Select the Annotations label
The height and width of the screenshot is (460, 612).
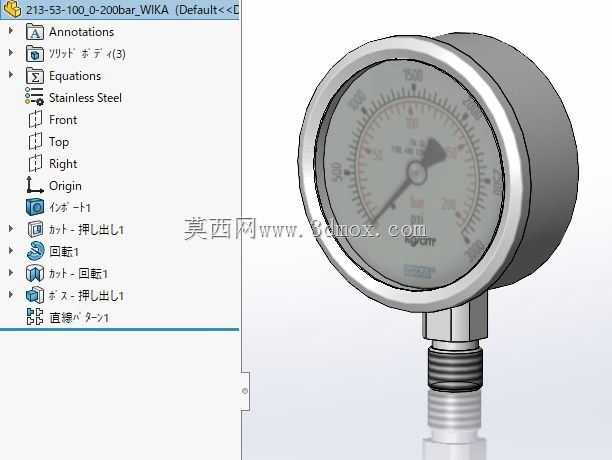(82, 32)
